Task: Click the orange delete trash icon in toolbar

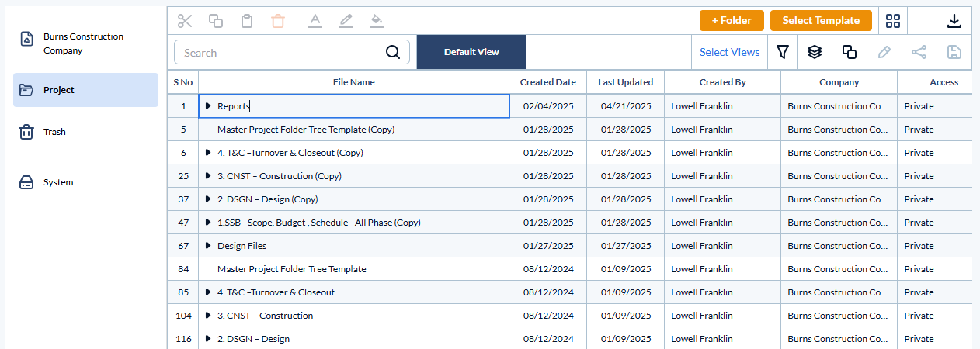Action: (278, 21)
